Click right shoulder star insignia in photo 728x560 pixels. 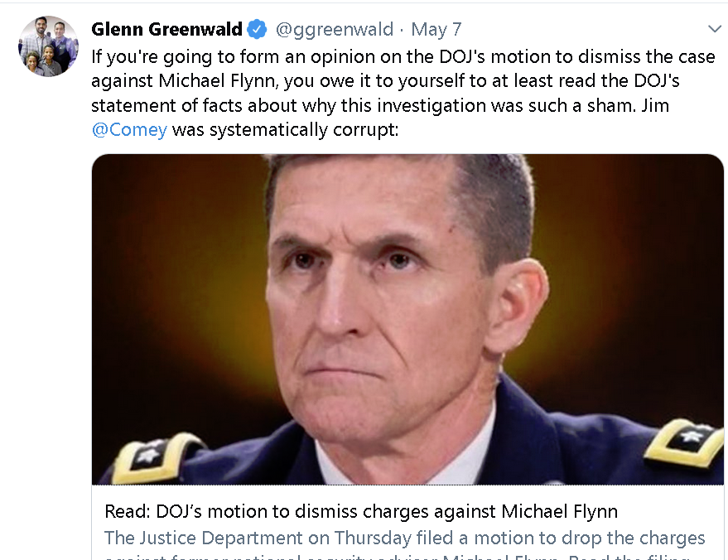pos(687,442)
